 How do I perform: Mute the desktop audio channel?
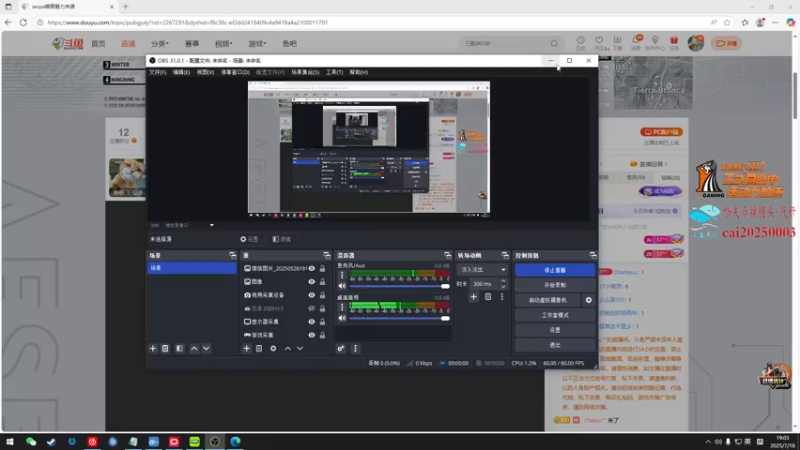[x=342, y=318]
